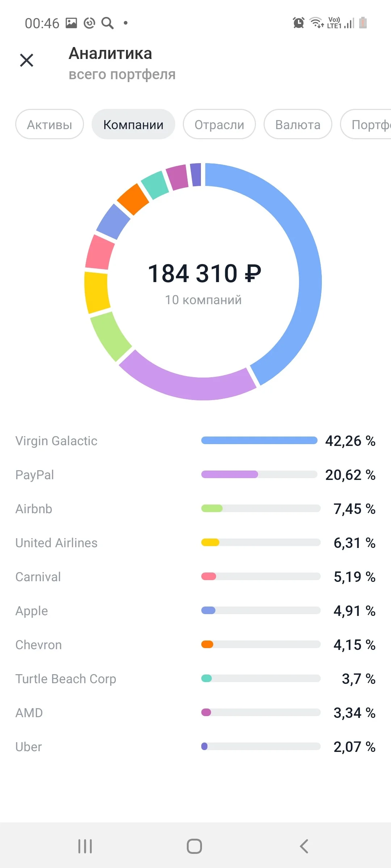Tap the partially visible Портфели tab

tap(366, 124)
